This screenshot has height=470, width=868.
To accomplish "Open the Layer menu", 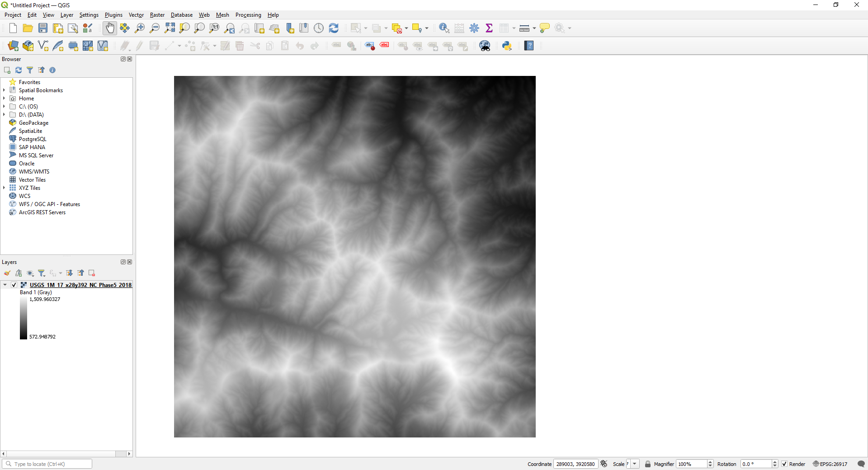I will [x=67, y=15].
